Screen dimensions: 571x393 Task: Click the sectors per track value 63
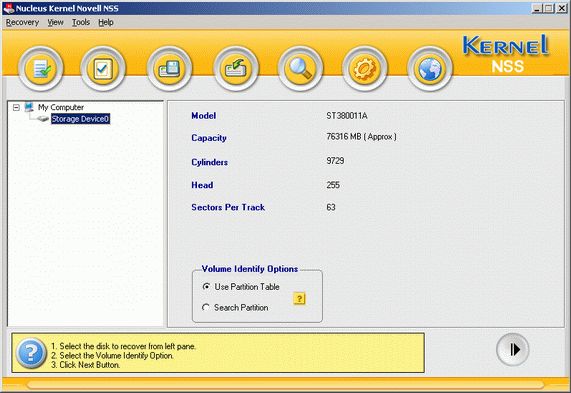click(x=331, y=207)
